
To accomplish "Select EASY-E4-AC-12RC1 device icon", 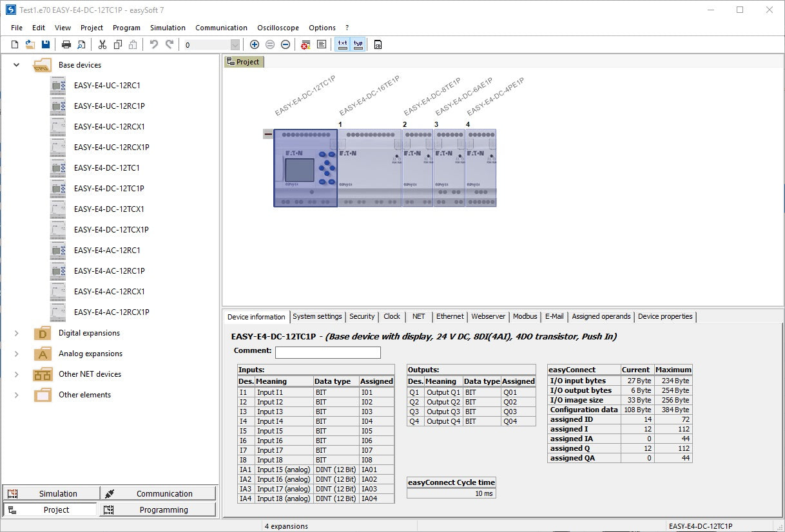I will (x=58, y=251).
